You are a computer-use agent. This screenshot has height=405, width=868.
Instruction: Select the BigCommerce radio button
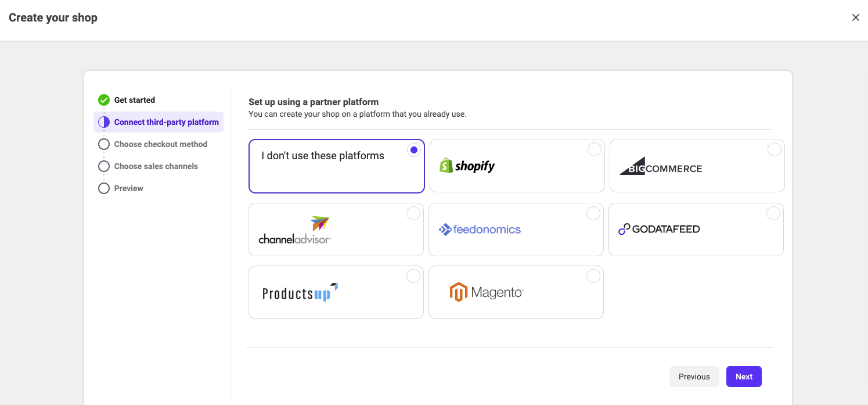click(774, 150)
